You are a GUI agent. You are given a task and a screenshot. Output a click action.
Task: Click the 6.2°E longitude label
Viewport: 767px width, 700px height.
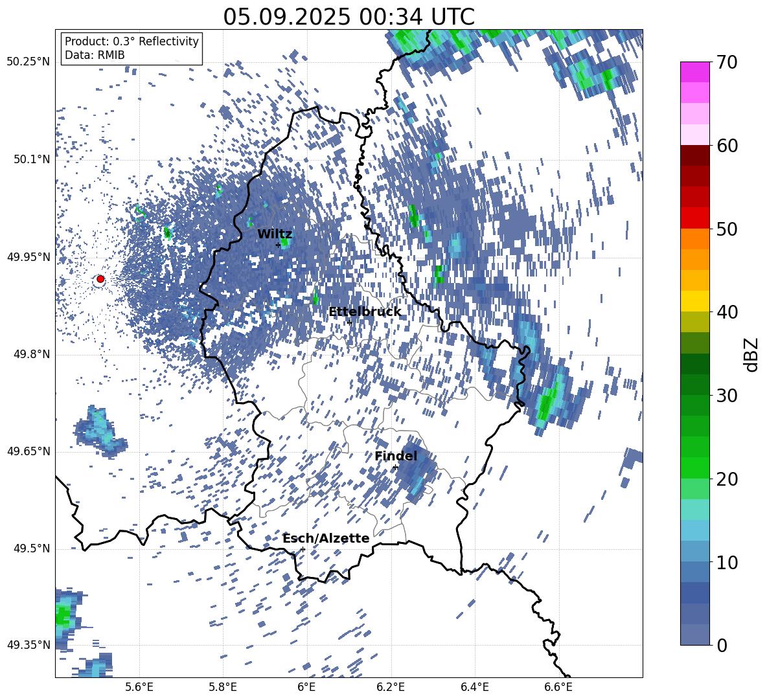pyautogui.click(x=391, y=687)
